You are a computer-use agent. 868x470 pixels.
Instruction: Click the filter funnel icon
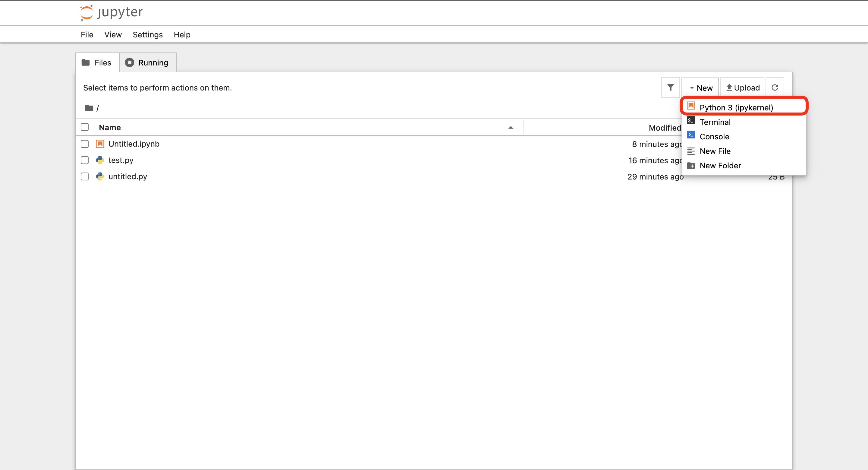click(670, 88)
